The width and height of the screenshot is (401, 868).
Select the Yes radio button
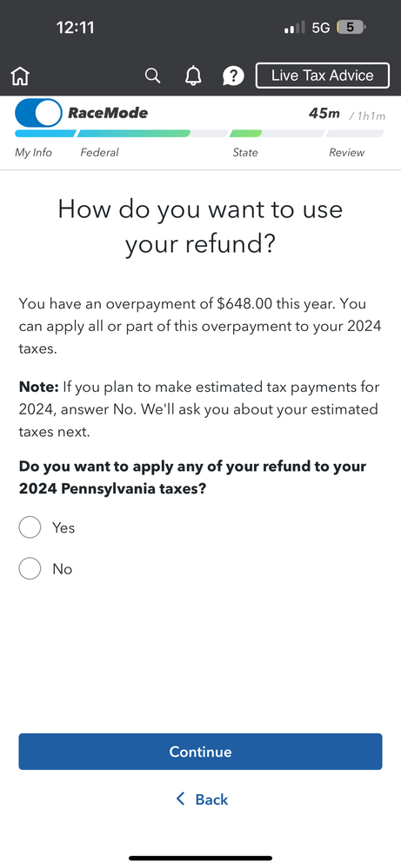tap(30, 527)
